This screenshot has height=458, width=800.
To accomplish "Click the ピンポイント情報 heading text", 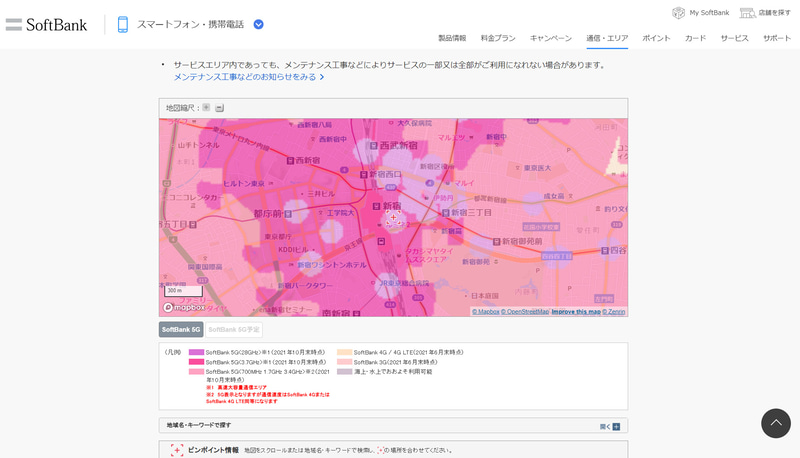I will coord(213,450).
